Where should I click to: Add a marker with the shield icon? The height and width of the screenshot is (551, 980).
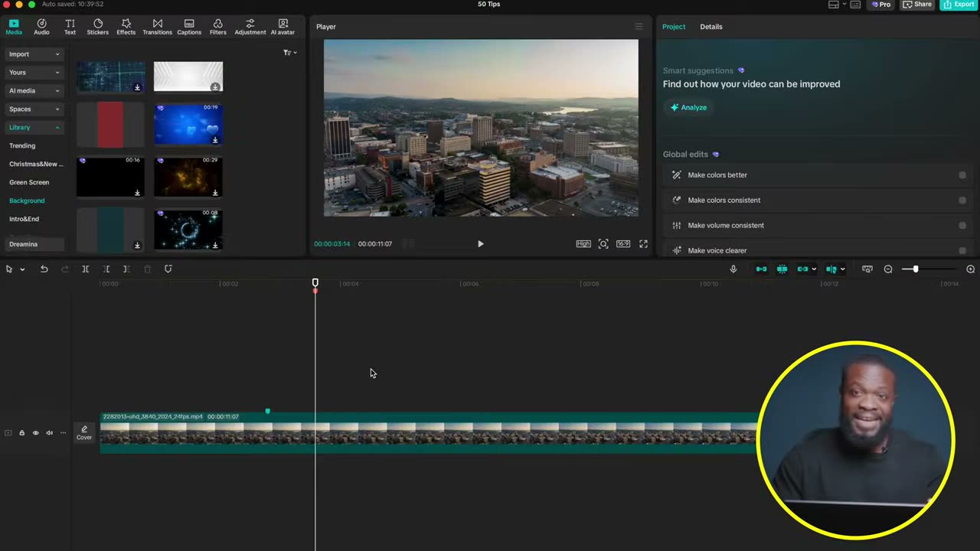tap(168, 269)
